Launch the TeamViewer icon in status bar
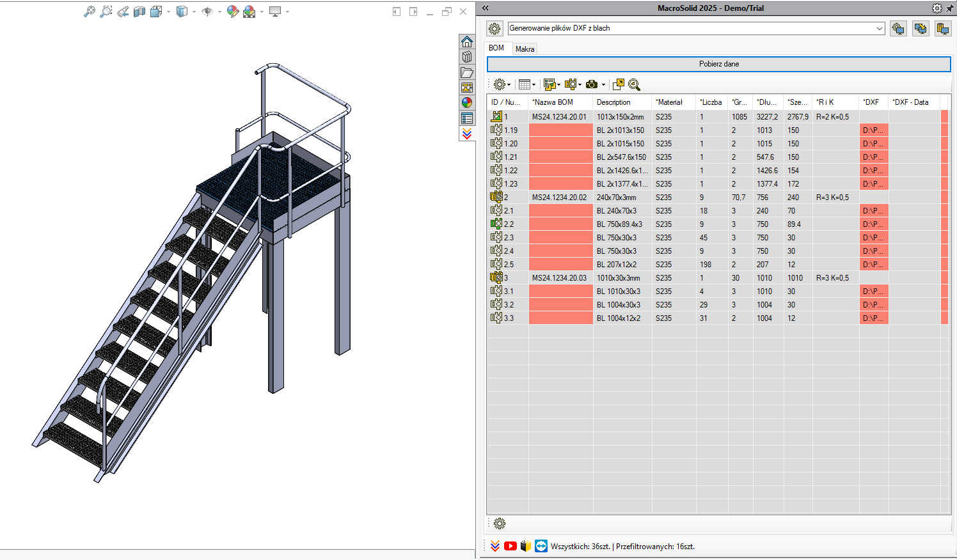The width and height of the screenshot is (957, 560). point(541,546)
